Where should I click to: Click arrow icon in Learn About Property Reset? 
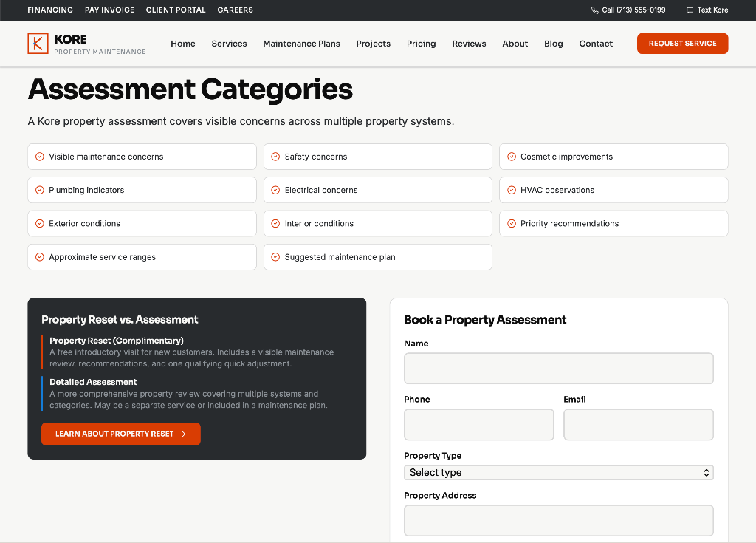(x=183, y=434)
